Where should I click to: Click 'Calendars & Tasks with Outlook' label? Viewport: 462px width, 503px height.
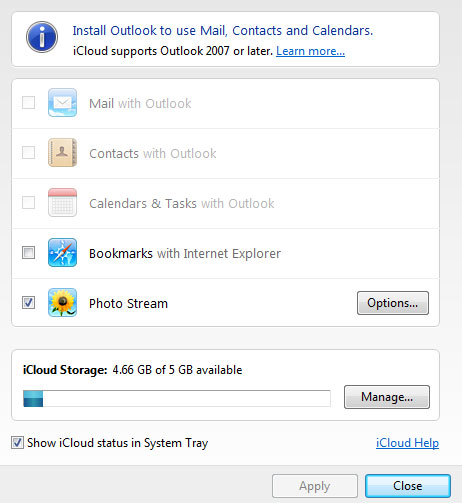click(182, 203)
